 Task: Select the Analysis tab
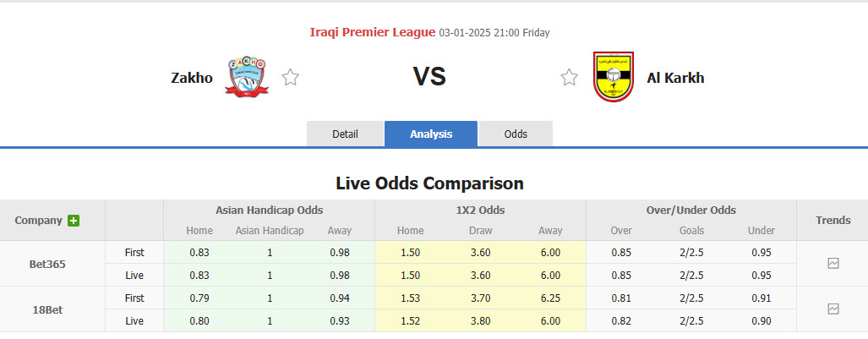click(431, 134)
